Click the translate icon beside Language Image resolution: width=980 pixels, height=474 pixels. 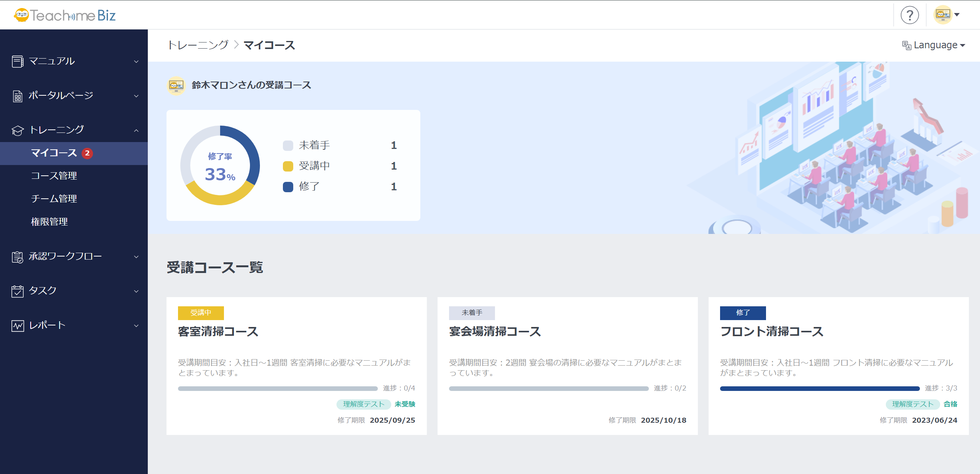[x=906, y=45]
